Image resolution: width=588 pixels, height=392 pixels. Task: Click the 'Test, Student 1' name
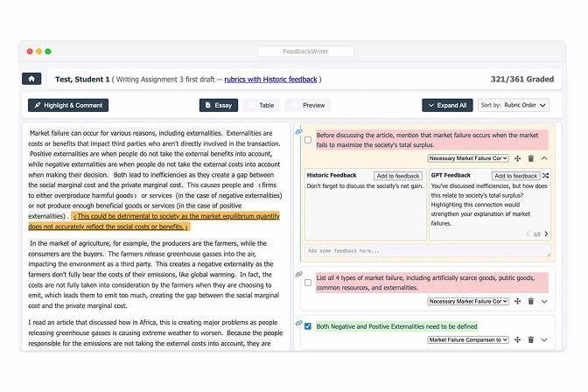pos(82,80)
